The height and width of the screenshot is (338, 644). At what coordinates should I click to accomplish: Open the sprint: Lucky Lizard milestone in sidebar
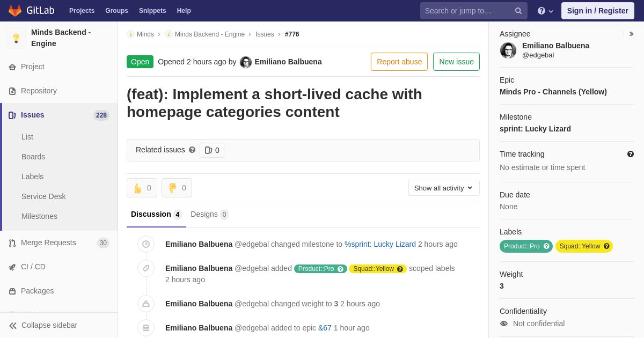(x=535, y=129)
